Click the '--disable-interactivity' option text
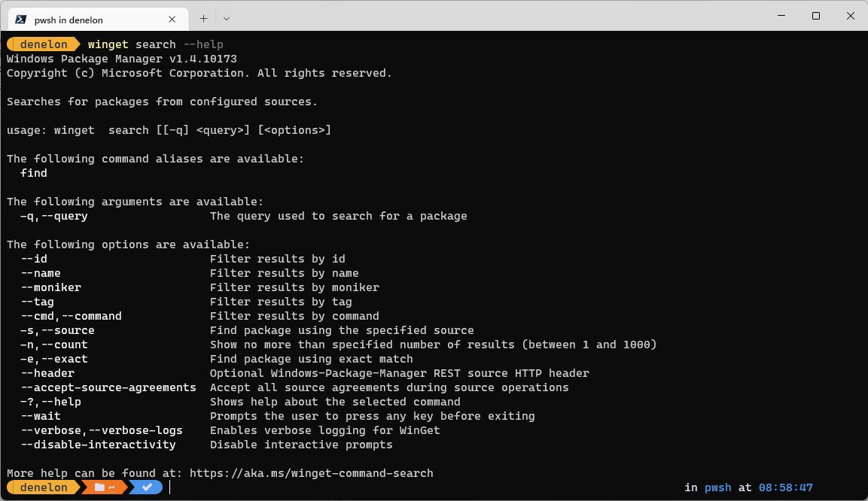Image resolution: width=868 pixels, height=501 pixels. click(98, 445)
